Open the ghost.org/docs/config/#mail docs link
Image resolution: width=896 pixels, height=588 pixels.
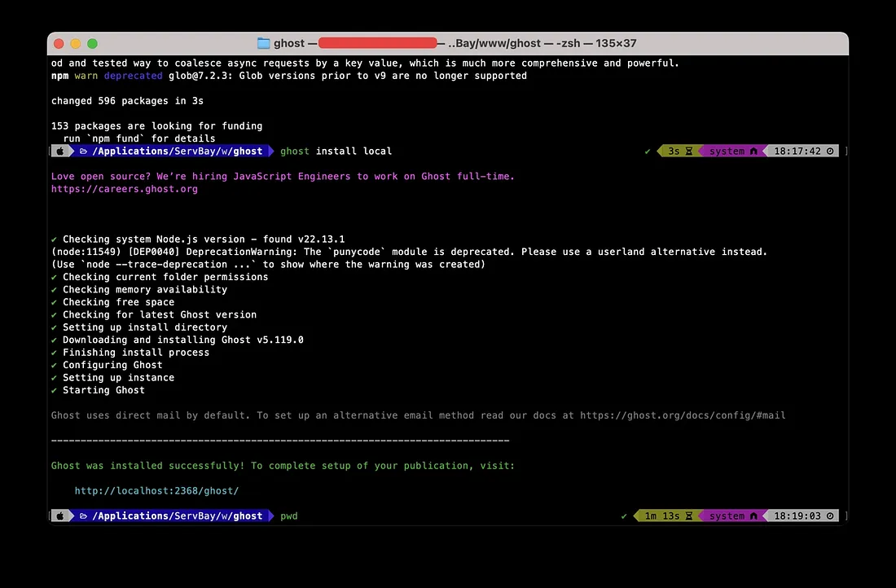pos(683,415)
